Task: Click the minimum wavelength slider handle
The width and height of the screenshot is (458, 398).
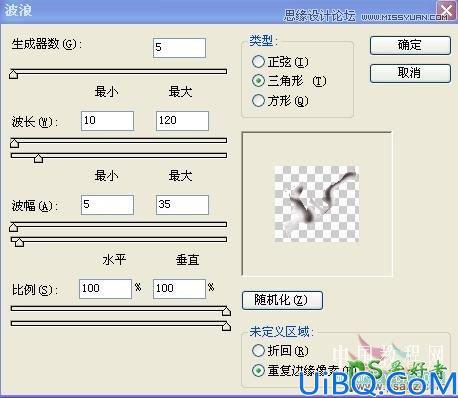Action: click(x=14, y=143)
